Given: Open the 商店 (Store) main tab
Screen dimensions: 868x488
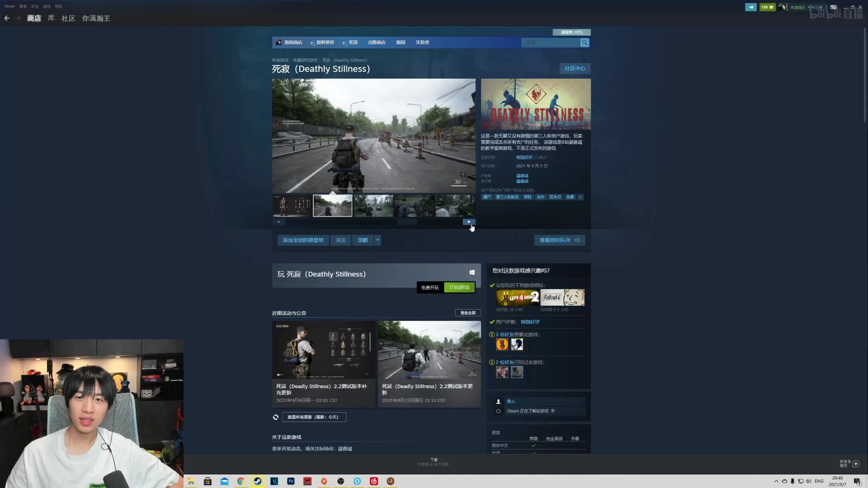Looking at the screenshot, I should point(34,18).
